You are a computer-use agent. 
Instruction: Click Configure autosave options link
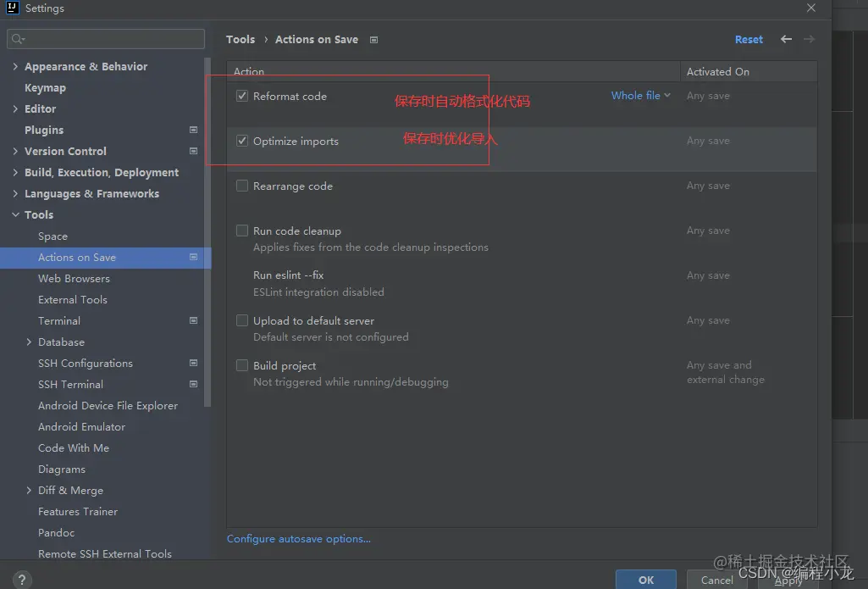tap(298, 539)
